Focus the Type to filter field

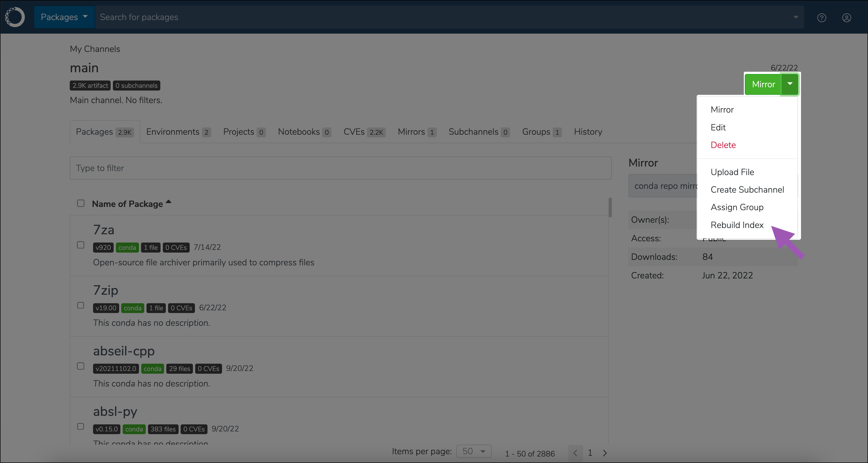click(x=340, y=168)
